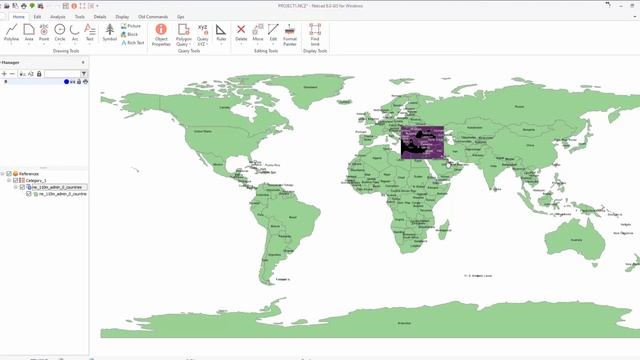Click the red Delete tool

coord(241,32)
